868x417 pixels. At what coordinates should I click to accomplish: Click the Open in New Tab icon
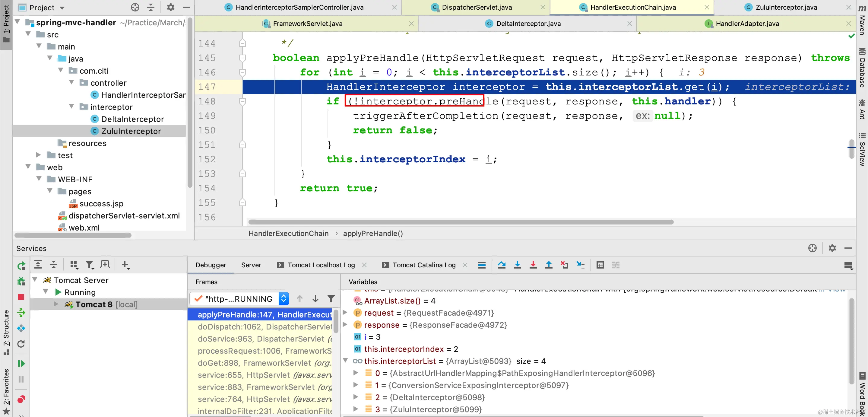[105, 265]
